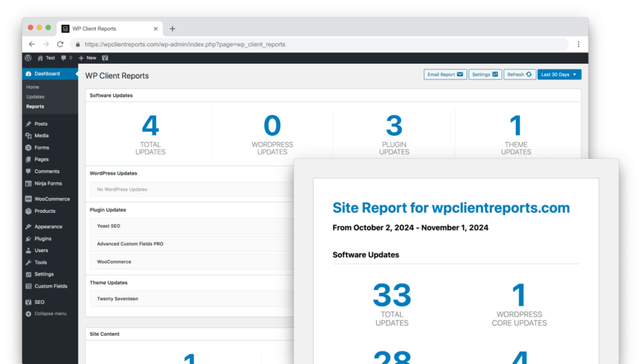Click the comments bubble icon in admin bar
Viewport: 641px width, 364px height.
point(63,58)
